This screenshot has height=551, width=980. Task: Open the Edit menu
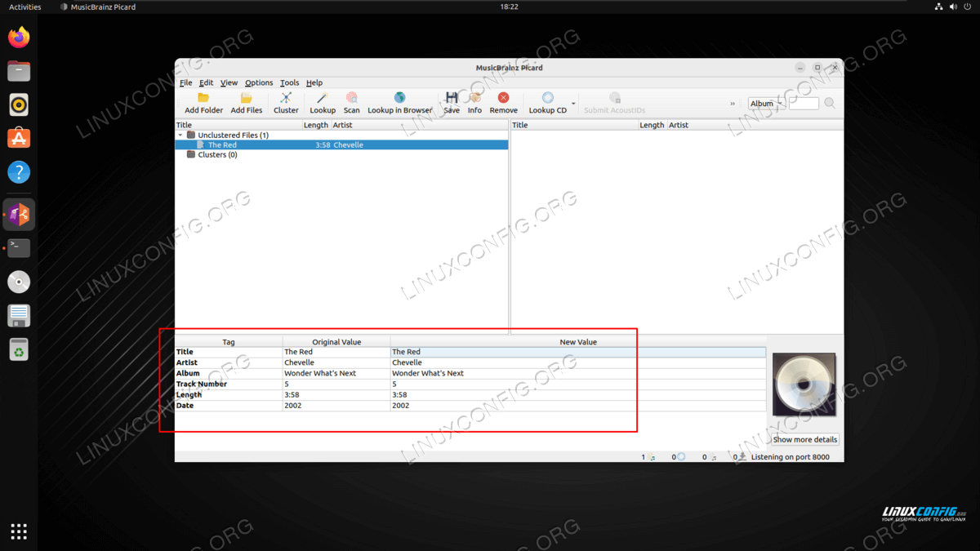pyautogui.click(x=206, y=82)
